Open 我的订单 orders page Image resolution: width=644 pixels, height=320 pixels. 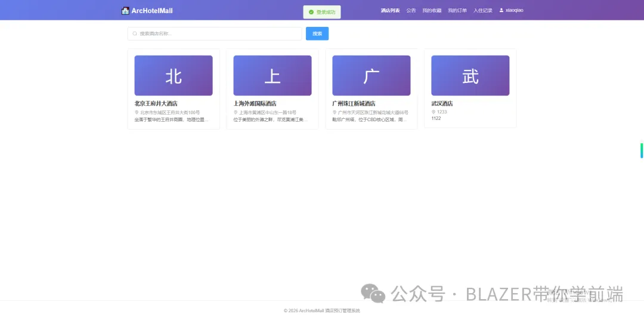click(457, 11)
